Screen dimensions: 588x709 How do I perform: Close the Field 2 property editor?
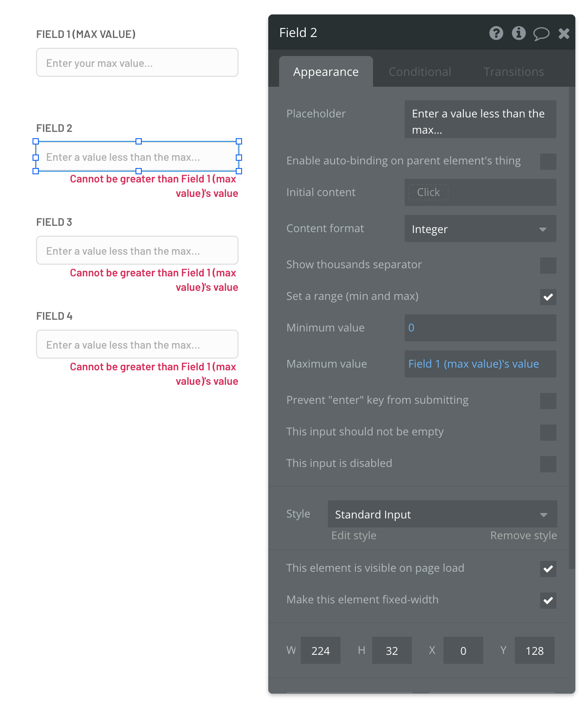point(564,33)
